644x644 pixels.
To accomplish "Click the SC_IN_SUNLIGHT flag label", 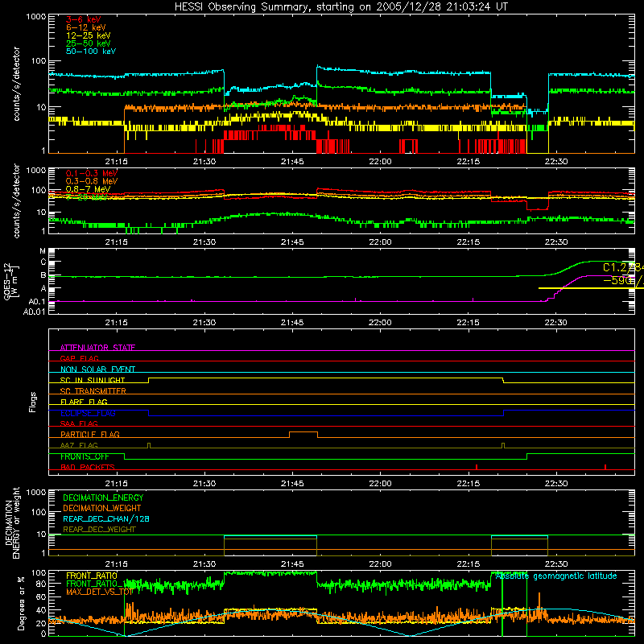I will click(93, 380).
